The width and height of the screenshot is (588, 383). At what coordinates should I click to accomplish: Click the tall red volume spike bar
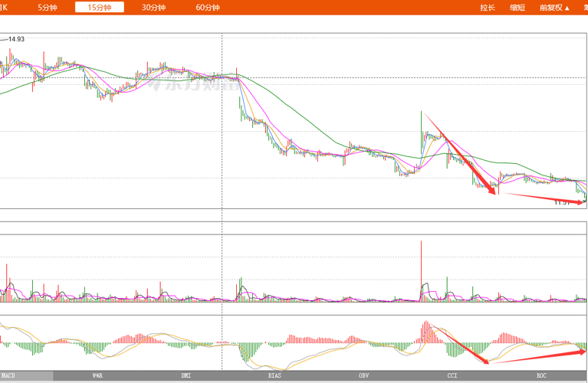tap(421, 271)
